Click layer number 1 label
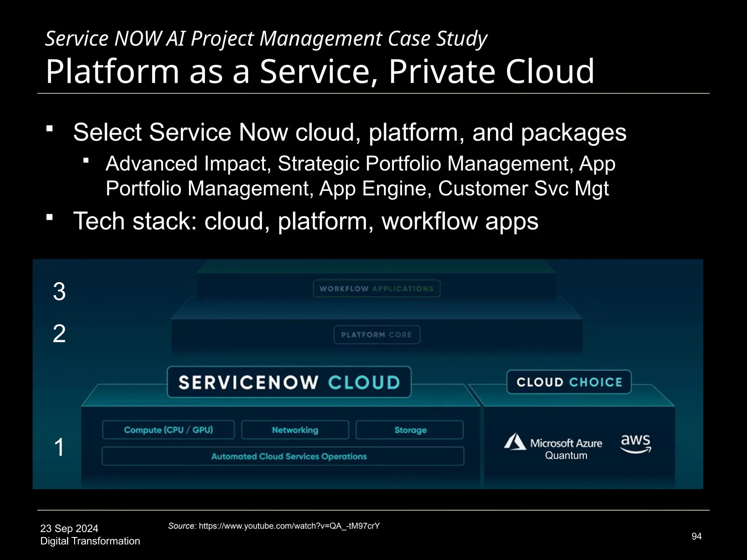The image size is (747, 560). pos(59,447)
